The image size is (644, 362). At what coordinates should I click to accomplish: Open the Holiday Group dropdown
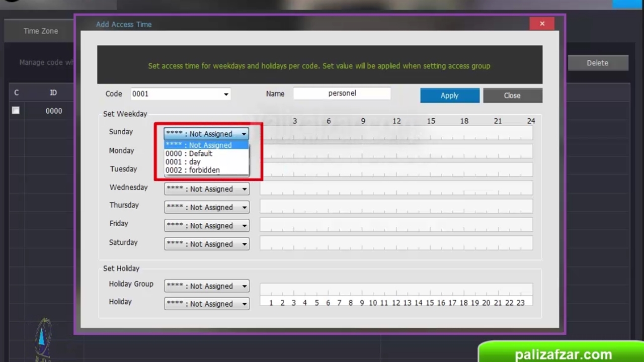coord(244,286)
